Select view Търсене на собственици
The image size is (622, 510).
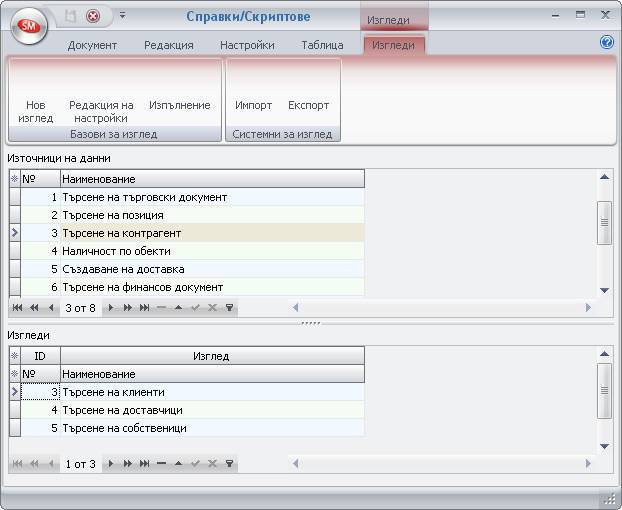(192, 428)
